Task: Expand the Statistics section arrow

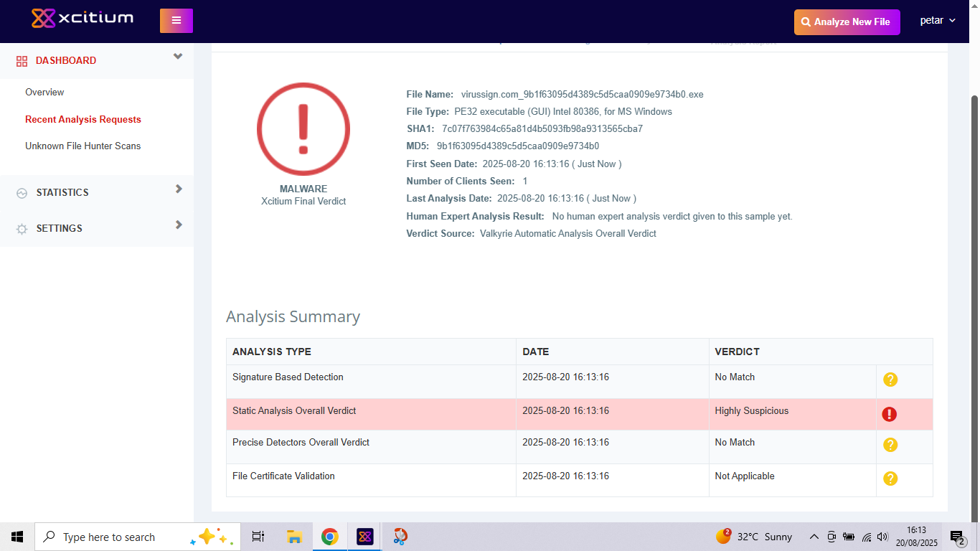Action: coord(179,189)
